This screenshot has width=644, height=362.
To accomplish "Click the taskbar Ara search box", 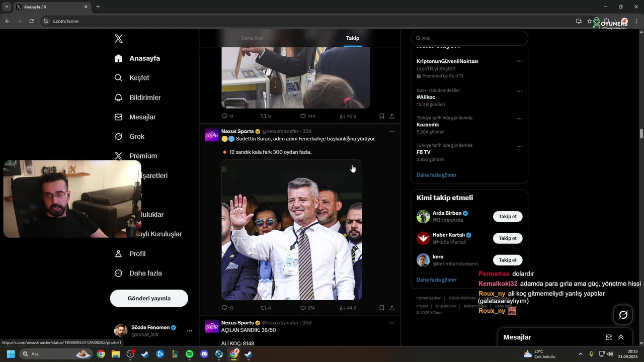I will coord(57,354).
